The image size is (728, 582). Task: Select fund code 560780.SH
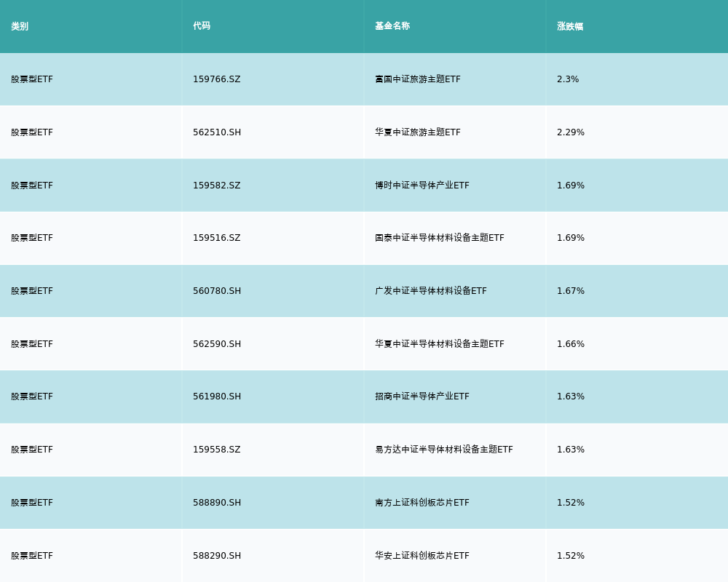click(x=217, y=291)
